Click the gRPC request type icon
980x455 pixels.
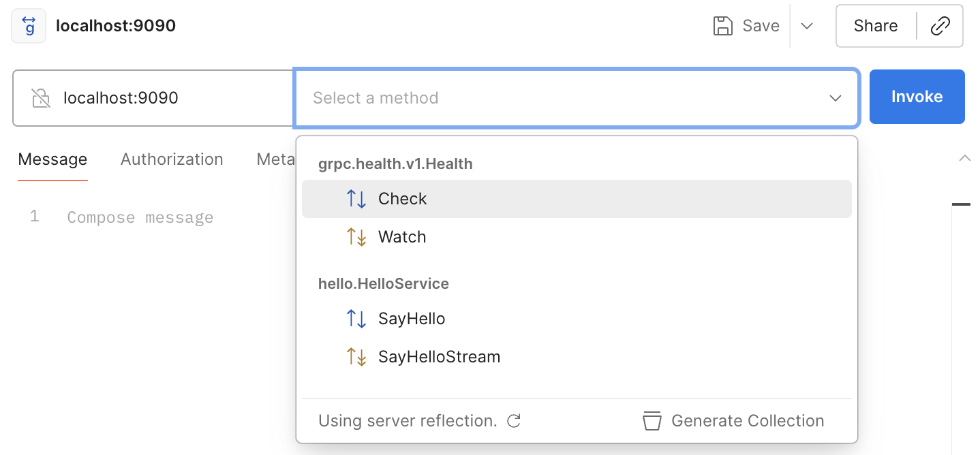coord(29,26)
